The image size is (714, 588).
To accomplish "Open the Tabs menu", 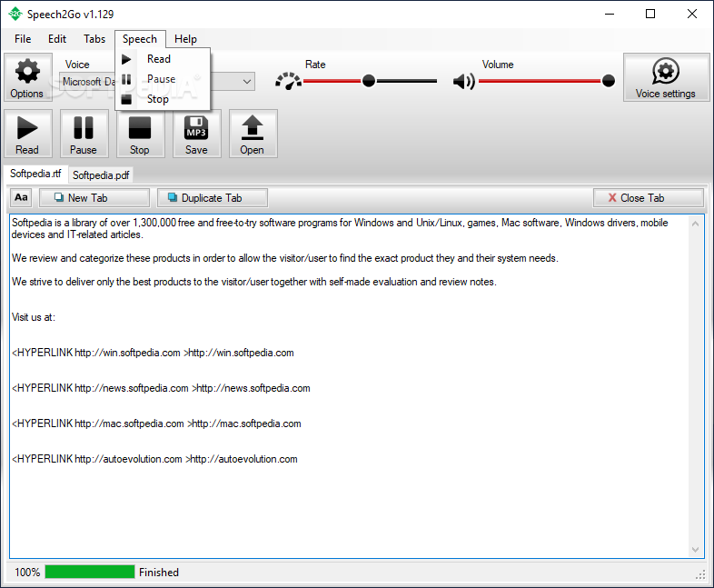I will point(94,39).
